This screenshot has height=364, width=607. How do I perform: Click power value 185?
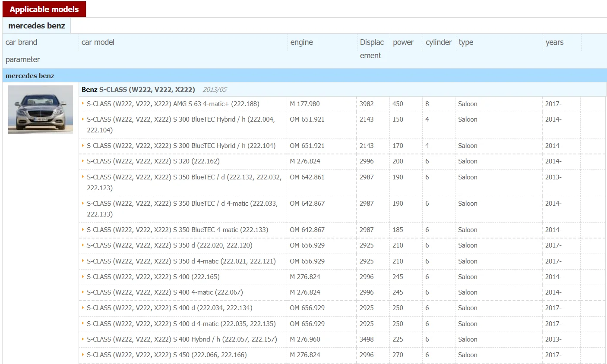tap(398, 230)
